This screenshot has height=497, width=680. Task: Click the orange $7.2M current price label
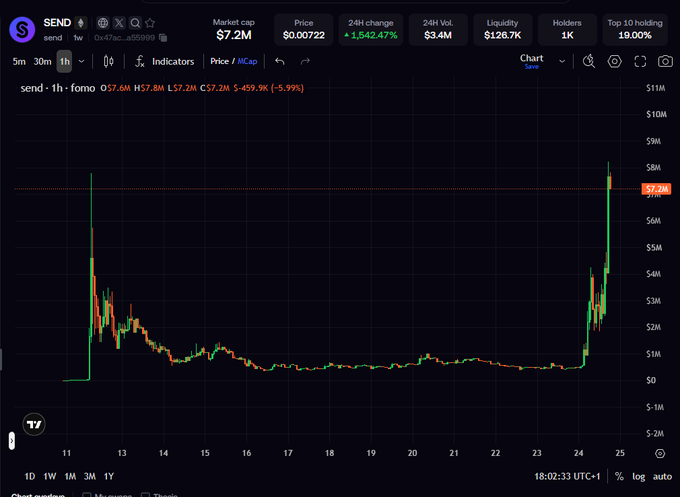pos(657,189)
